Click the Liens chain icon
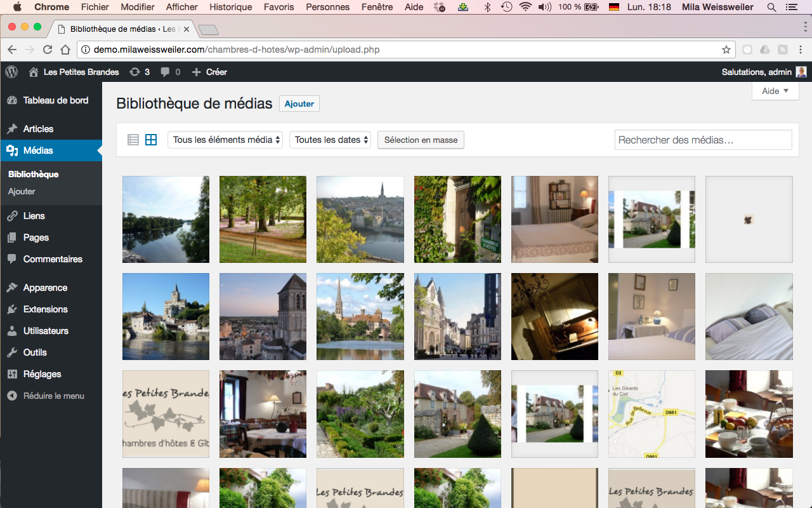812x508 pixels. [x=12, y=216]
